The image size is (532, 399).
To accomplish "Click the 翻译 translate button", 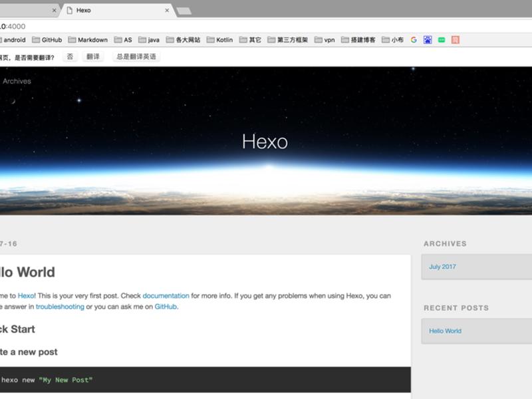I will pyautogui.click(x=93, y=57).
